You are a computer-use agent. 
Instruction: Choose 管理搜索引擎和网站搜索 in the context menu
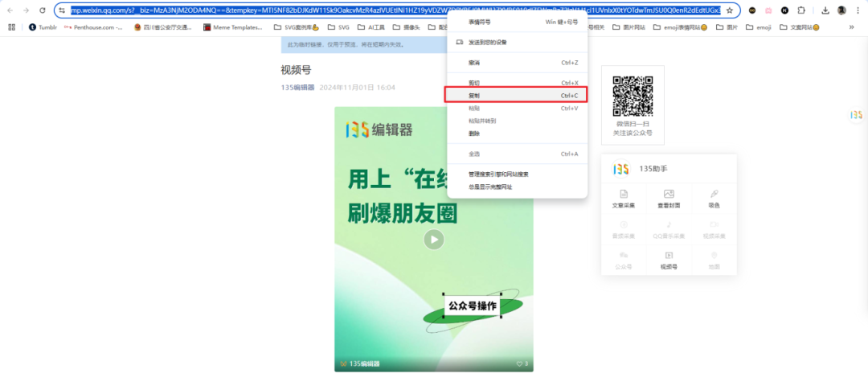pos(517,174)
